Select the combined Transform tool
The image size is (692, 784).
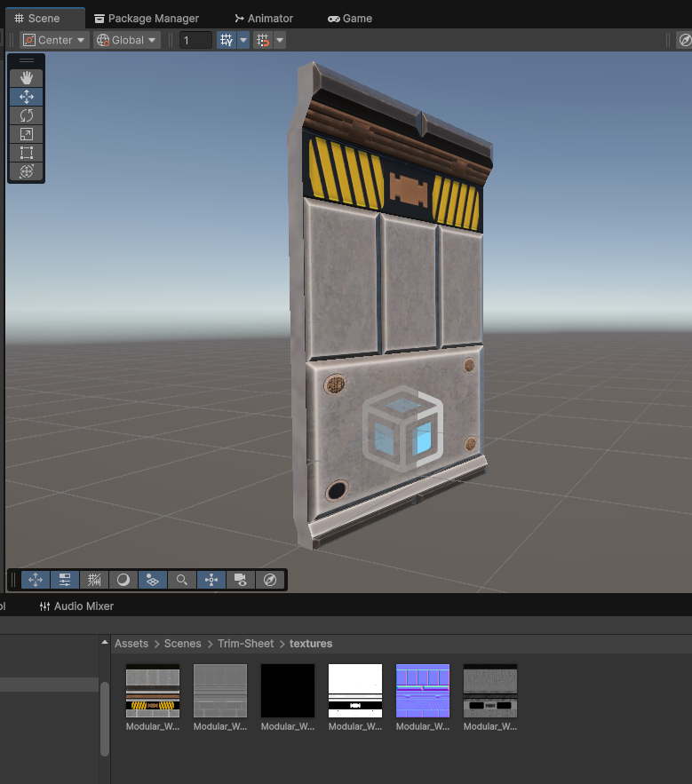(x=27, y=171)
